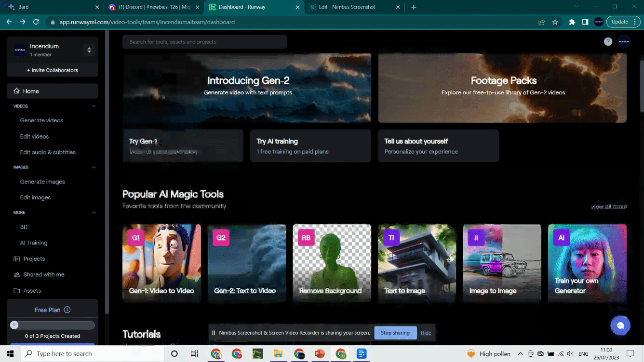Open the Gen-2: Text to Video tool card
The height and width of the screenshot is (362, 644).
pos(247,263)
